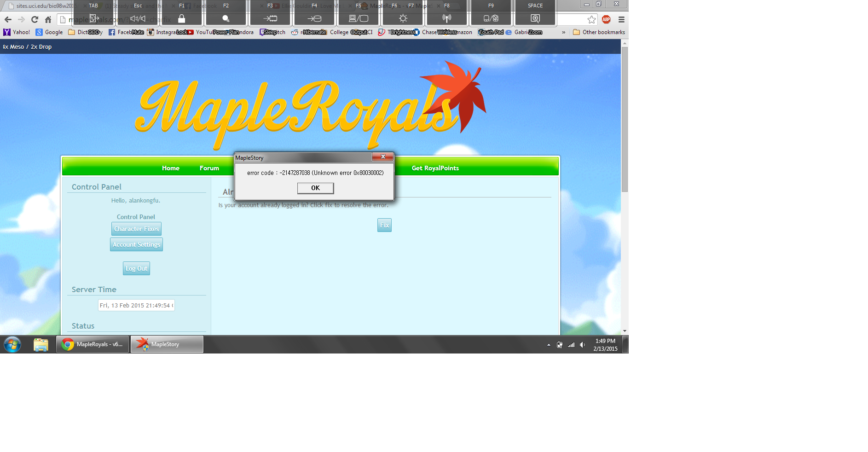Image resolution: width=868 pixels, height=452 pixels.
Task: Select the F5 Output hotkey card
Action: pyautogui.click(x=359, y=18)
